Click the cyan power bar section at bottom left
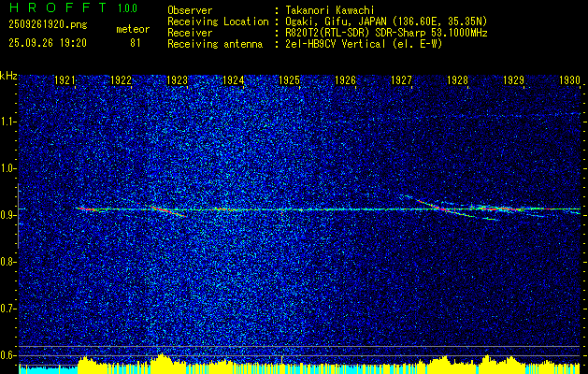The width and height of the screenshot is (588, 374). 48,368
